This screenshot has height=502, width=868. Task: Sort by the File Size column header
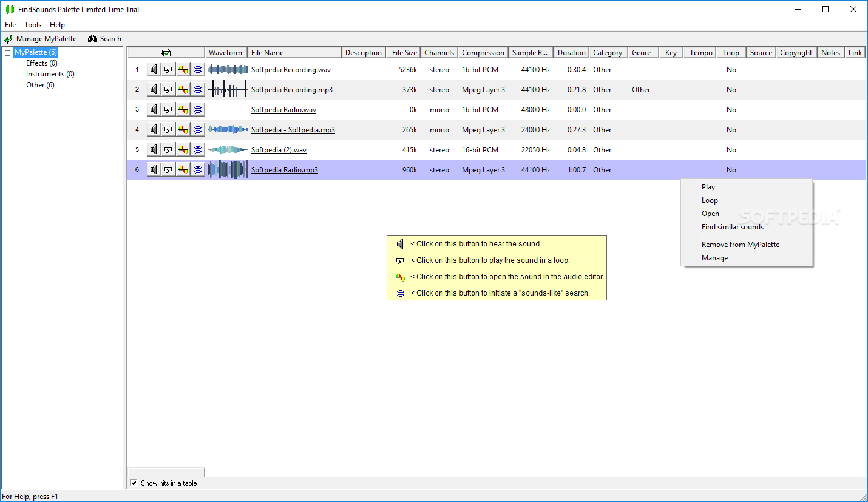(x=404, y=53)
